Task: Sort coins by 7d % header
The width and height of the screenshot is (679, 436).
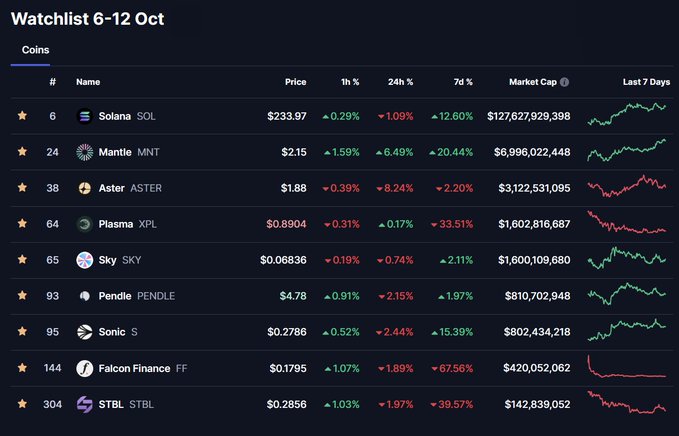Action: pyautogui.click(x=462, y=82)
